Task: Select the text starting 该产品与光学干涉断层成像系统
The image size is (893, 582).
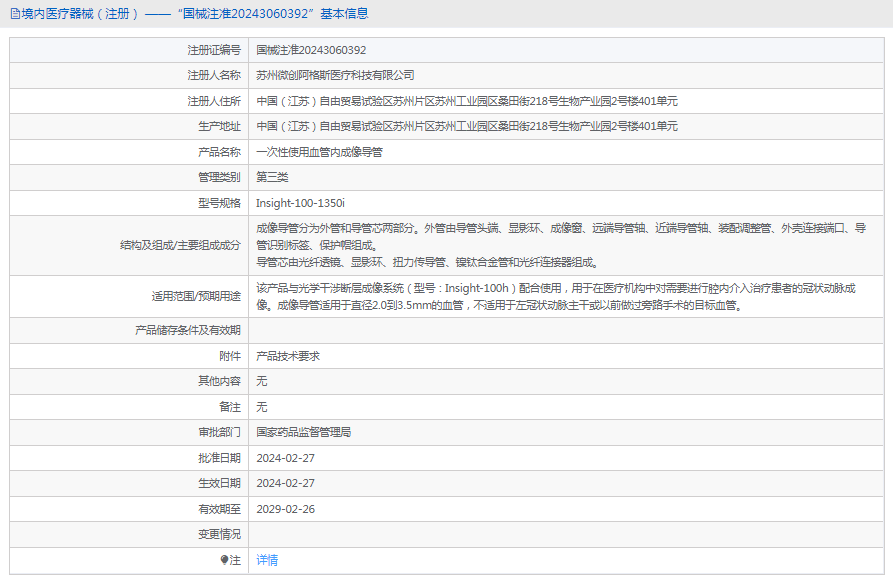Action: (x=556, y=297)
